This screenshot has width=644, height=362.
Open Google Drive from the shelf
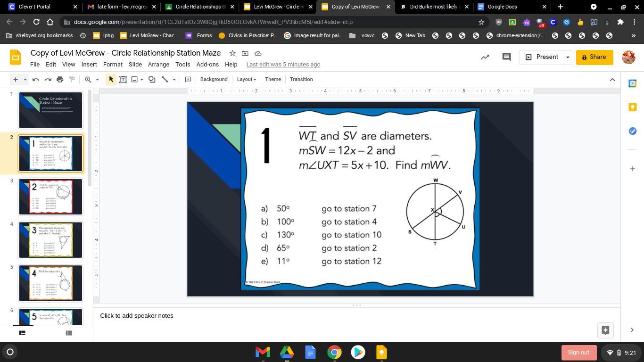287,352
